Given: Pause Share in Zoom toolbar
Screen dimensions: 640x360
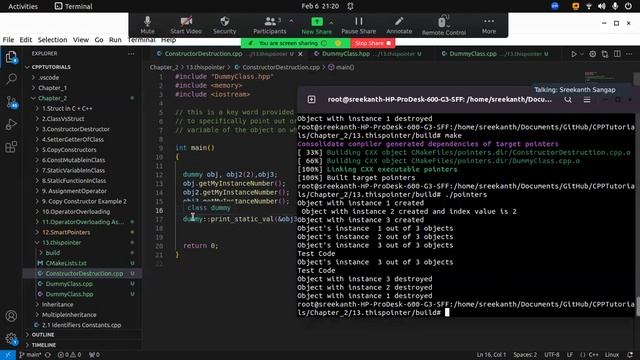Looking at the screenshot, I should point(358,25).
